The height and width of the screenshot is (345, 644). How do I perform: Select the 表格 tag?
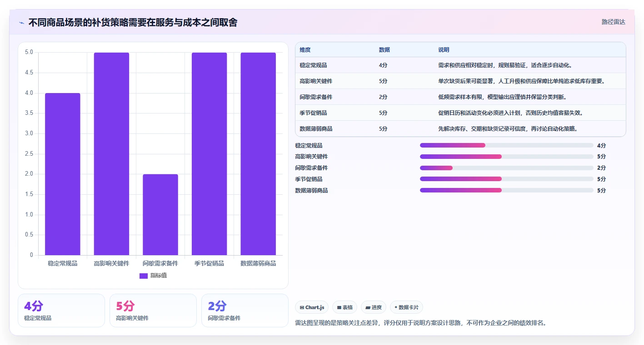point(344,307)
